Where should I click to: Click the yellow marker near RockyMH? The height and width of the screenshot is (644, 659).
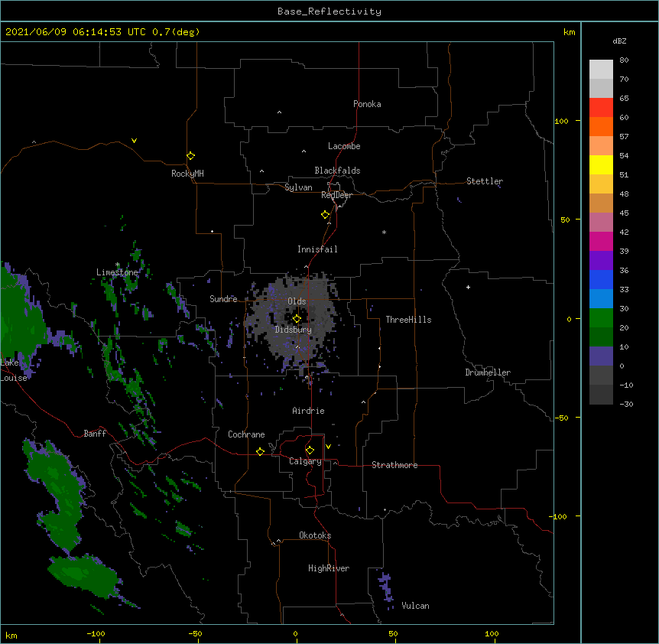tap(191, 156)
